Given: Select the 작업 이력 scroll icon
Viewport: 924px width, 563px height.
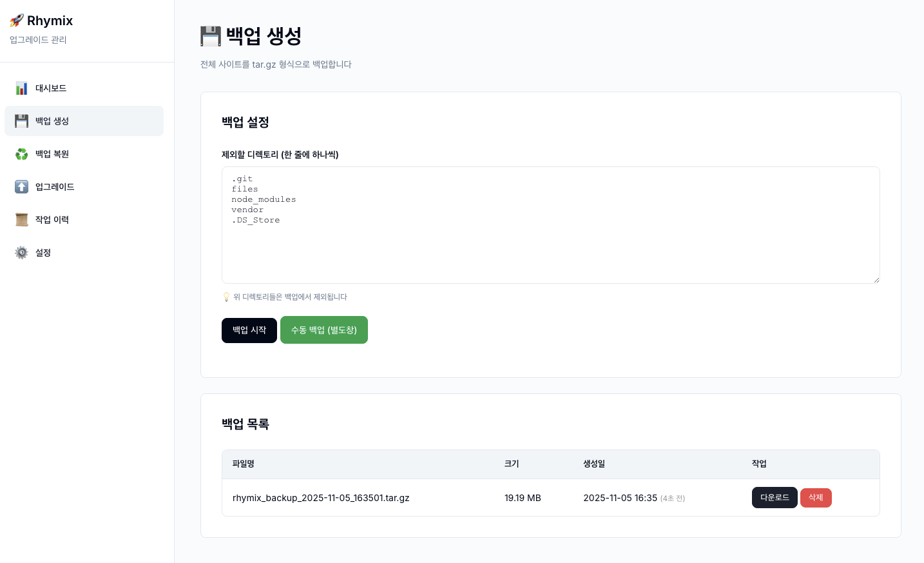Looking at the screenshot, I should click(x=21, y=219).
